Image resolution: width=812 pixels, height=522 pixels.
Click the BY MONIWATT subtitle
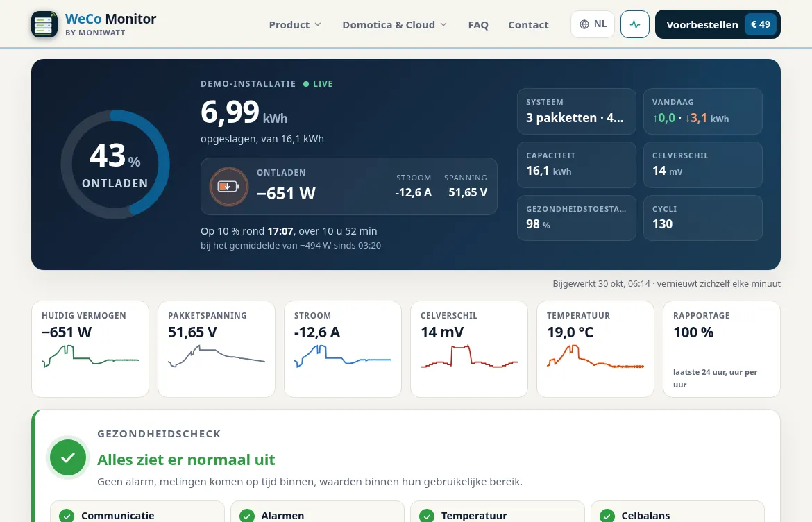[x=95, y=33]
